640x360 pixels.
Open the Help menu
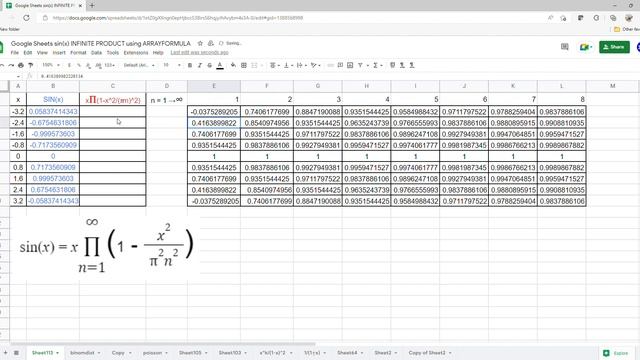158,53
